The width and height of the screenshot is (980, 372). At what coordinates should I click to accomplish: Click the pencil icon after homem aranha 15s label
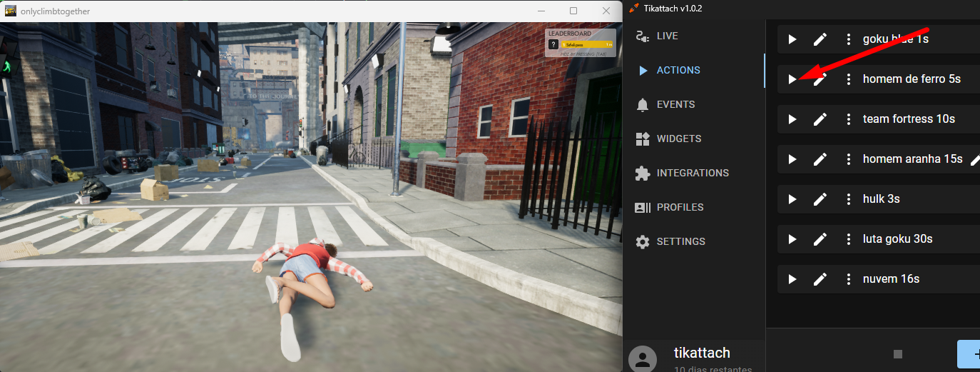pyautogui.click(x=975, y=160)
